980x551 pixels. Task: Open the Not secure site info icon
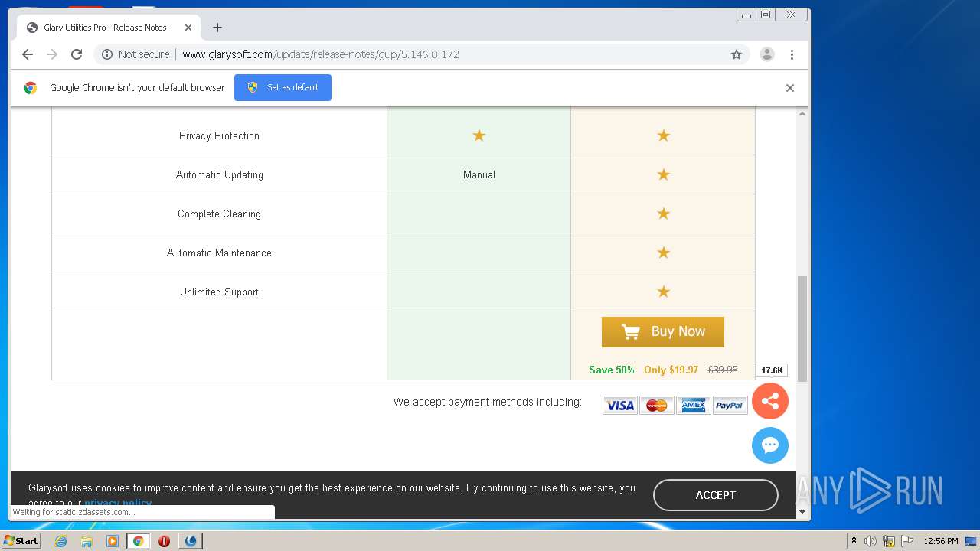point(107,54)
